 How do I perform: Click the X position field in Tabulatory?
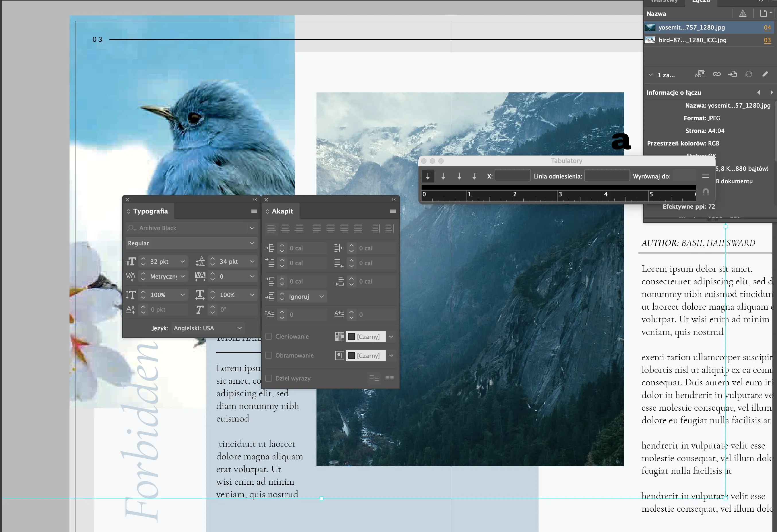[x=512, y=176]
